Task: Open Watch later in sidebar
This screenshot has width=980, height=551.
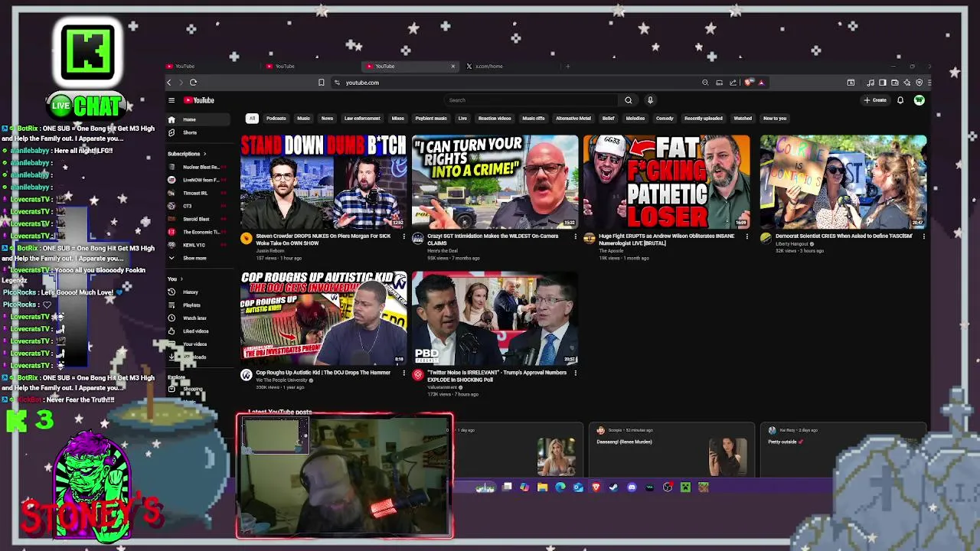Action: point(198,318)
